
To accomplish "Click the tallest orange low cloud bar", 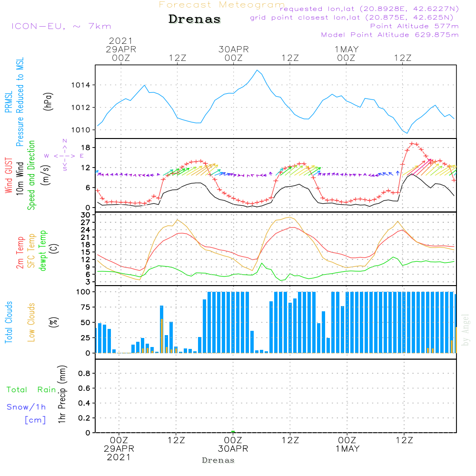I will [162, 336].
